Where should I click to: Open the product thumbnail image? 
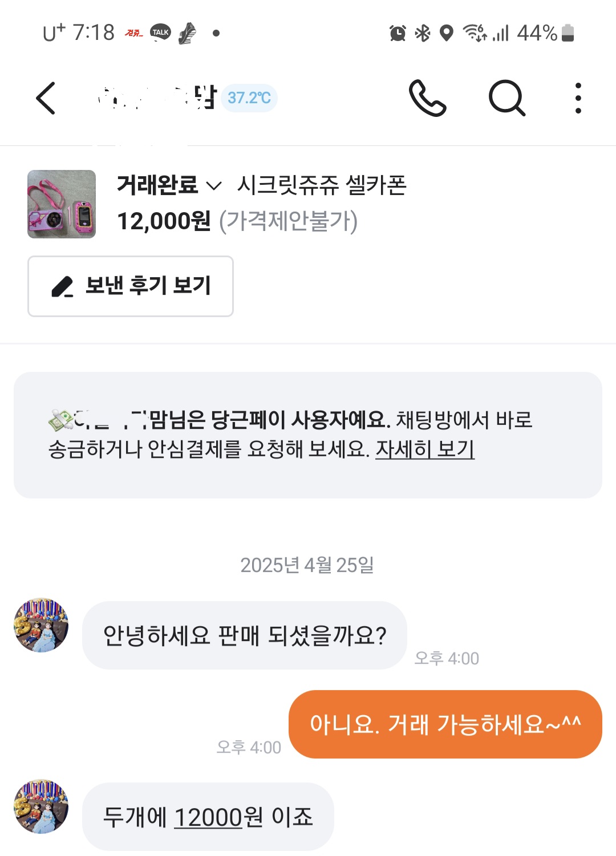point(62,204)
